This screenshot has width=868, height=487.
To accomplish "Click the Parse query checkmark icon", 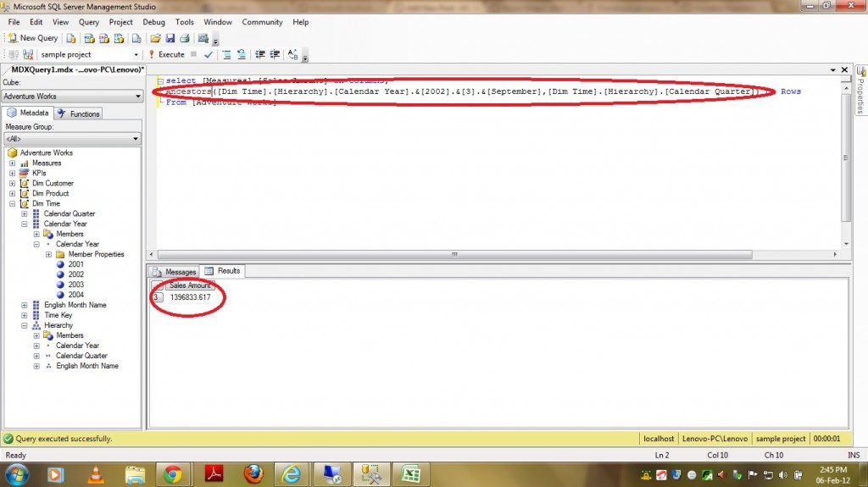I will point(209,54).
